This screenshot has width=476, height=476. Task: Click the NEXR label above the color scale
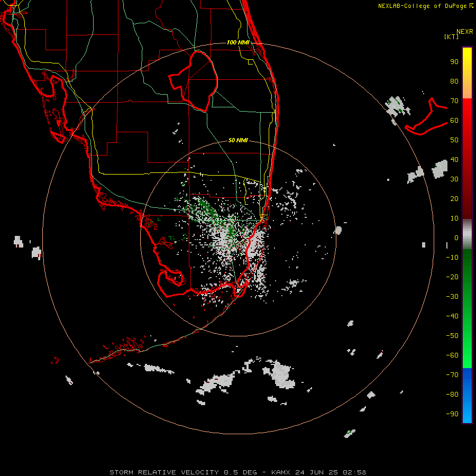click(x=465, y=32)
